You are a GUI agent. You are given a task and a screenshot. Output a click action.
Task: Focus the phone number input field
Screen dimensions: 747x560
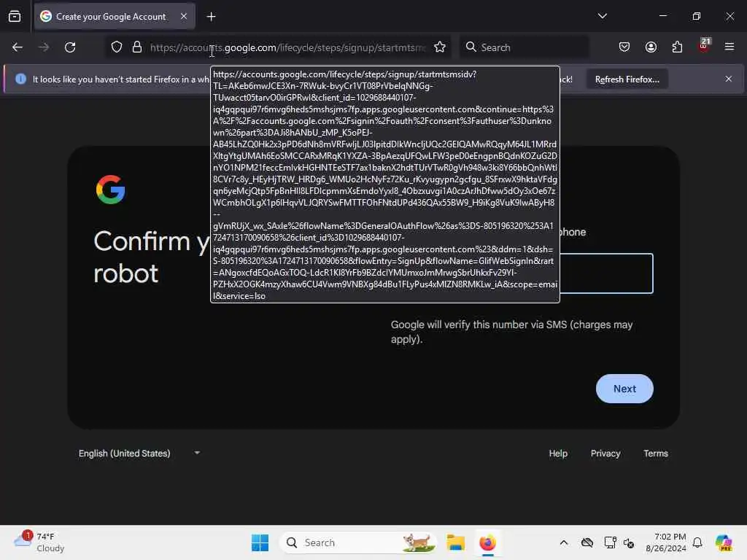point(606,273)
